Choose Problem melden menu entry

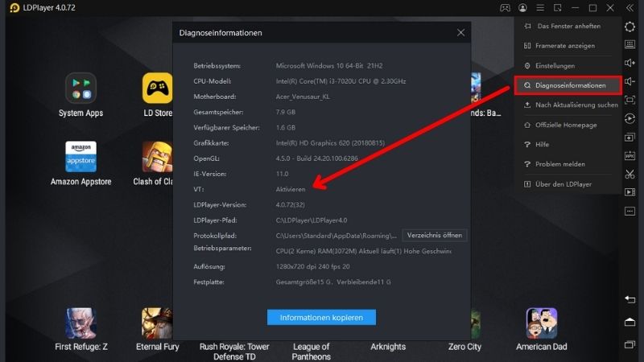[568, 164]
